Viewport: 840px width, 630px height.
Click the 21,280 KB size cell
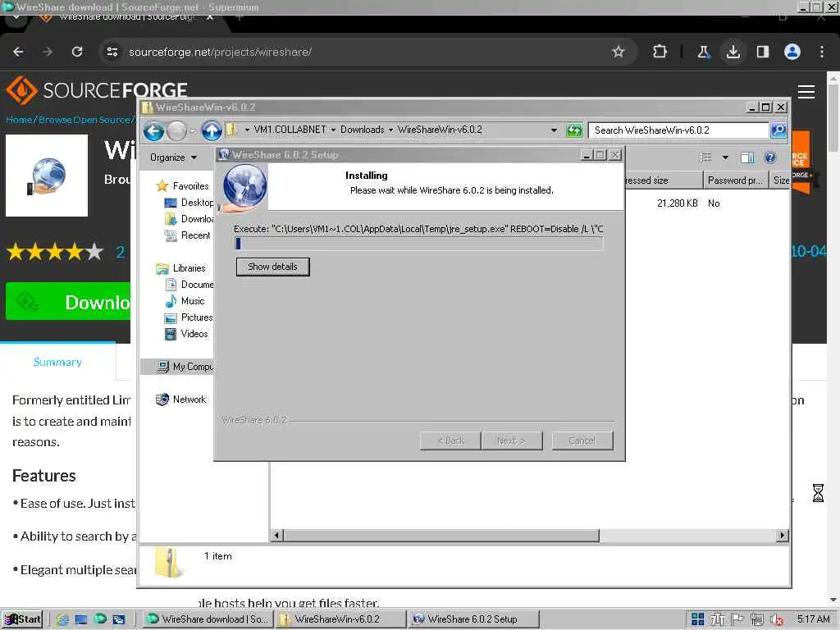click(x=677, y=203)
